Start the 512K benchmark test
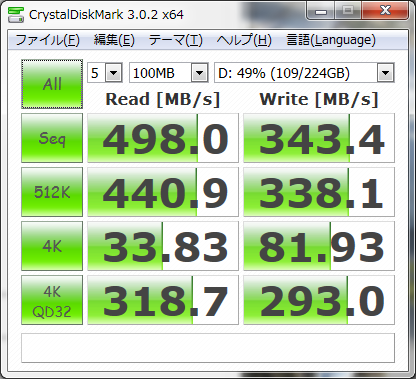 [52, 192]
